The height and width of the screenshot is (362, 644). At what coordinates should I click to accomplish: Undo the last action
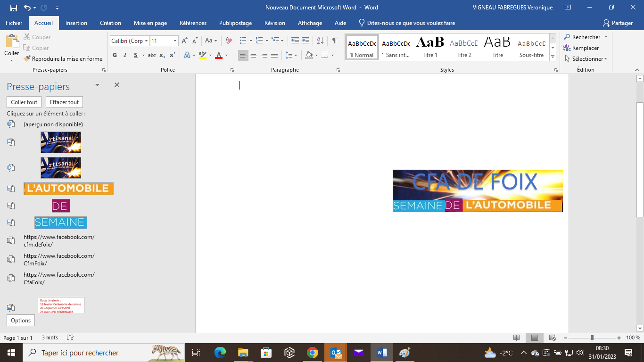pyautogui.click(x=27, y=8)
